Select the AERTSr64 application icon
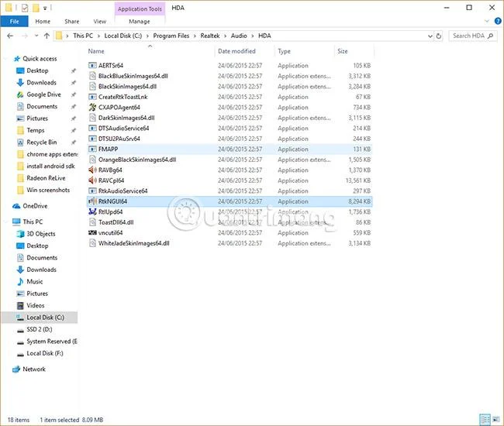Viewport: 504px width, 426px height. pos(92,66)
